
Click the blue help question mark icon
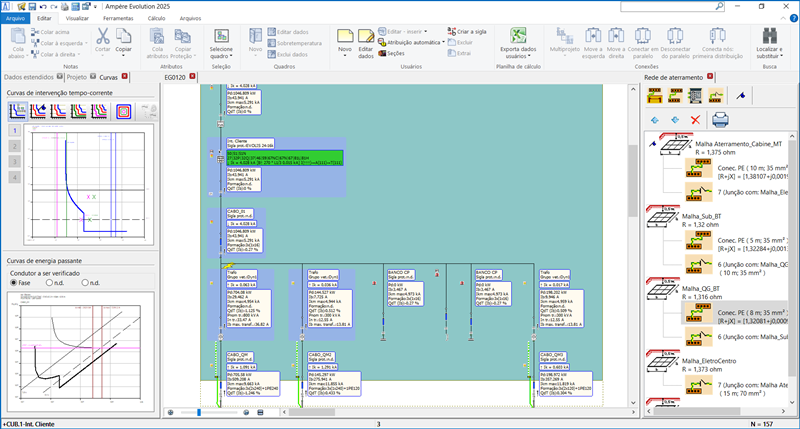click(x=794, y=18)
